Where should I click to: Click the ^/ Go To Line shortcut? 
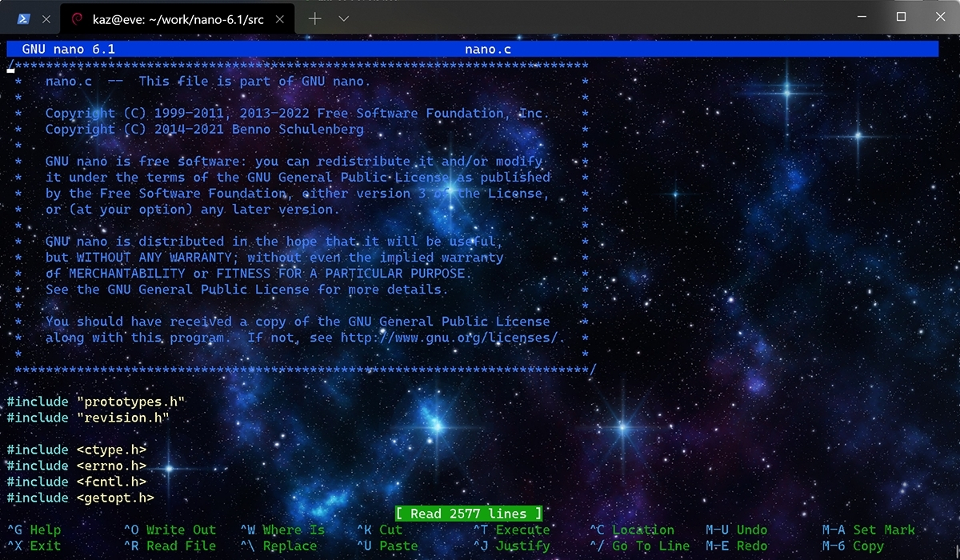[640, 546]
